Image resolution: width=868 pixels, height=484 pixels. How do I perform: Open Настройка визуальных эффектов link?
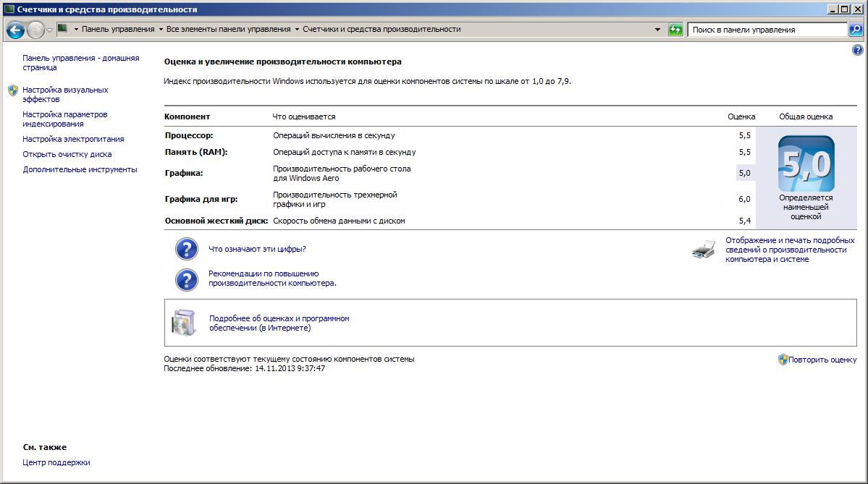click(x=65, y=95)
